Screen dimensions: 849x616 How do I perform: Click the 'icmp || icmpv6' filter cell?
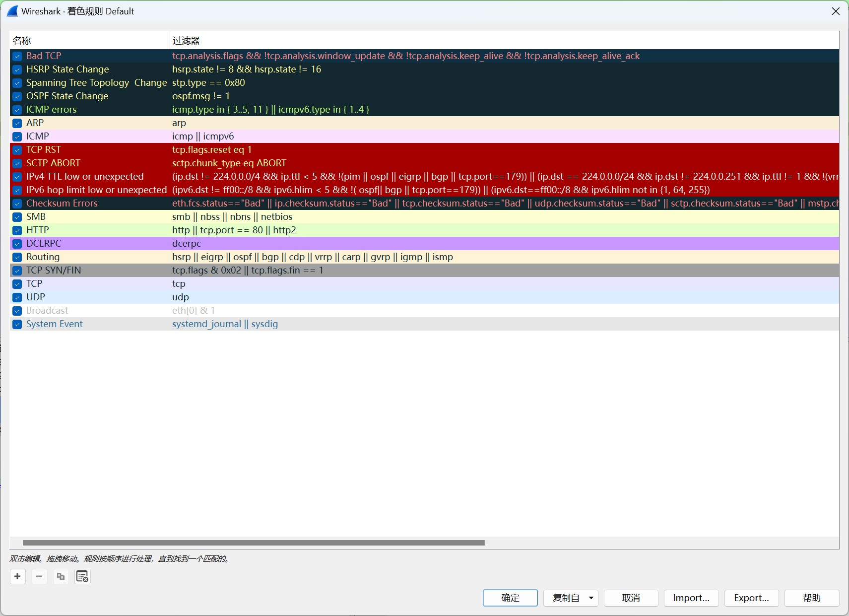pos(203,136)
